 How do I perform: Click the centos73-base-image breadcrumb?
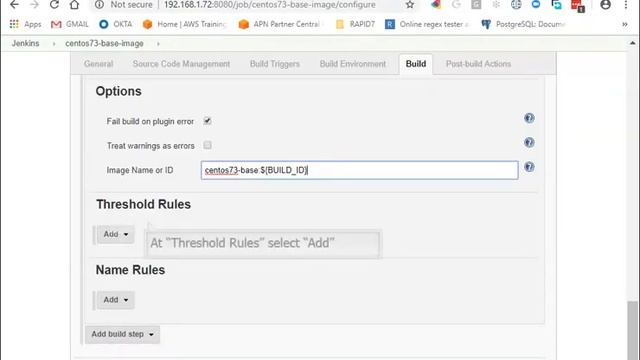[104, 43]
